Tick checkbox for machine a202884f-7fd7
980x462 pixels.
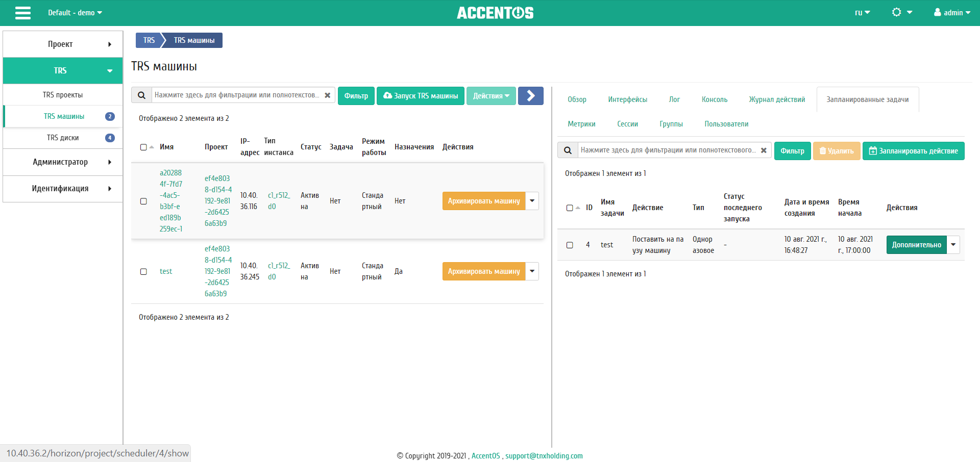coord(143,201)
